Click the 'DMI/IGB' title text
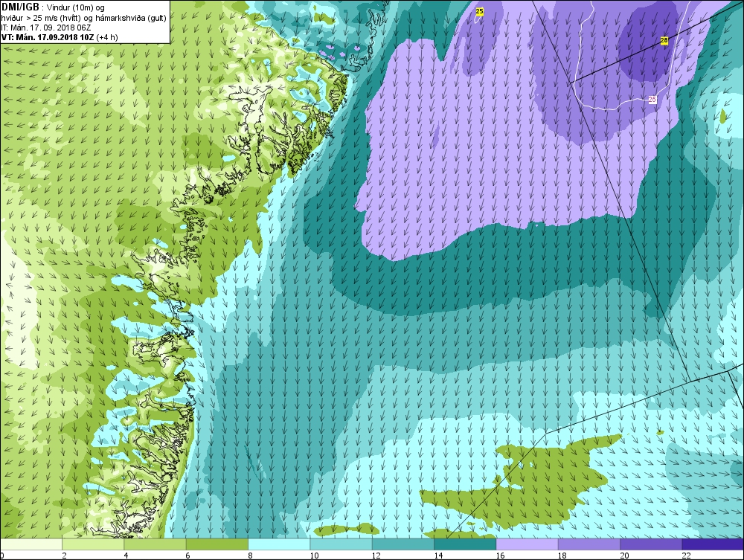 (20, 7)
